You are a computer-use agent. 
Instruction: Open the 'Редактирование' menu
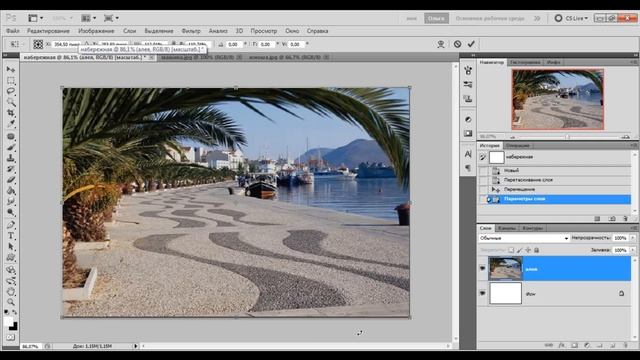[x=48, y=31]
